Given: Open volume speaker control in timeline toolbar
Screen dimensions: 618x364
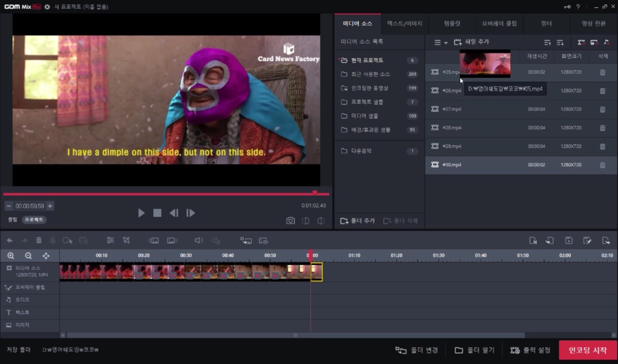Looking at the screenshot, I should pyautogui.click(x=199, y=240).
